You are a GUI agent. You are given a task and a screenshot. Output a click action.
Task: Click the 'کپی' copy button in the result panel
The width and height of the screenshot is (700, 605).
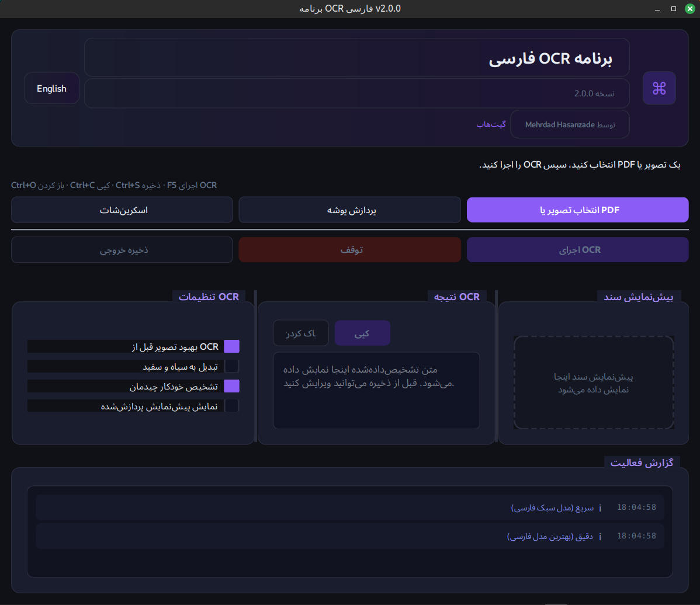coord(362,333)
